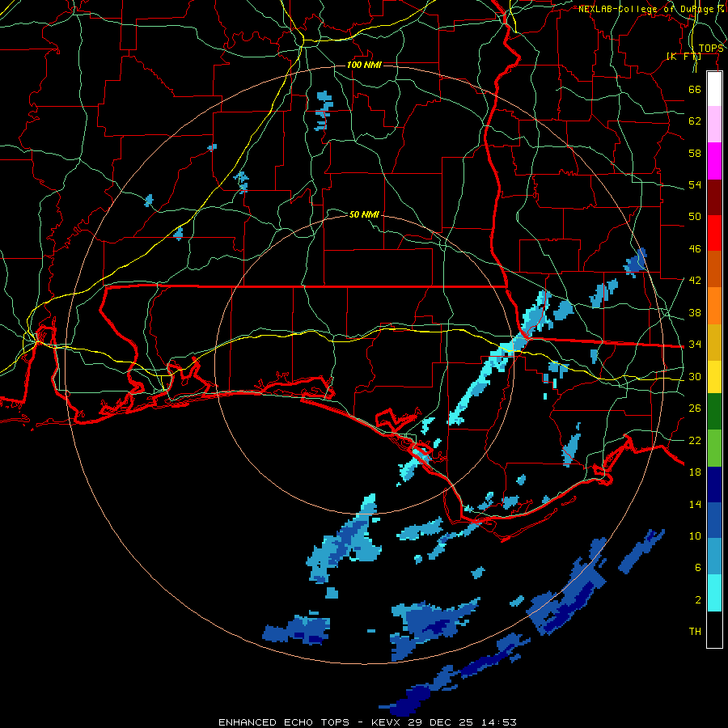
Task: Click the "TOPS" legend title
Action: (x=711, y=49)
